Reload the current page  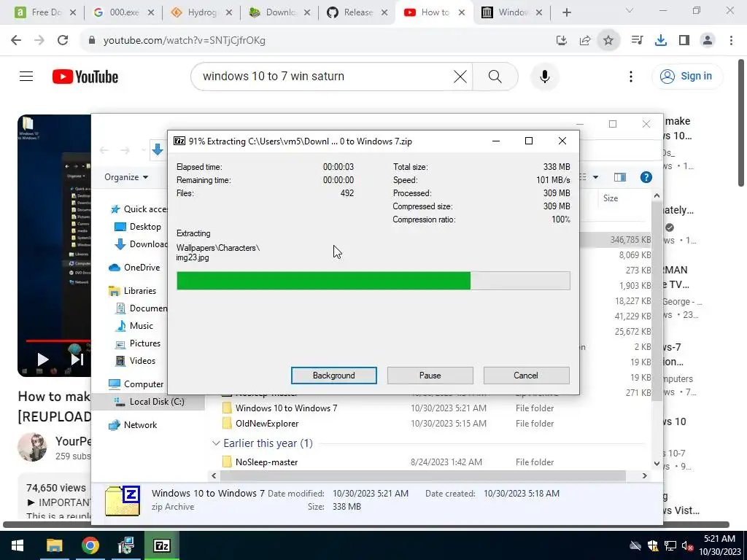[x=63, y=41]
